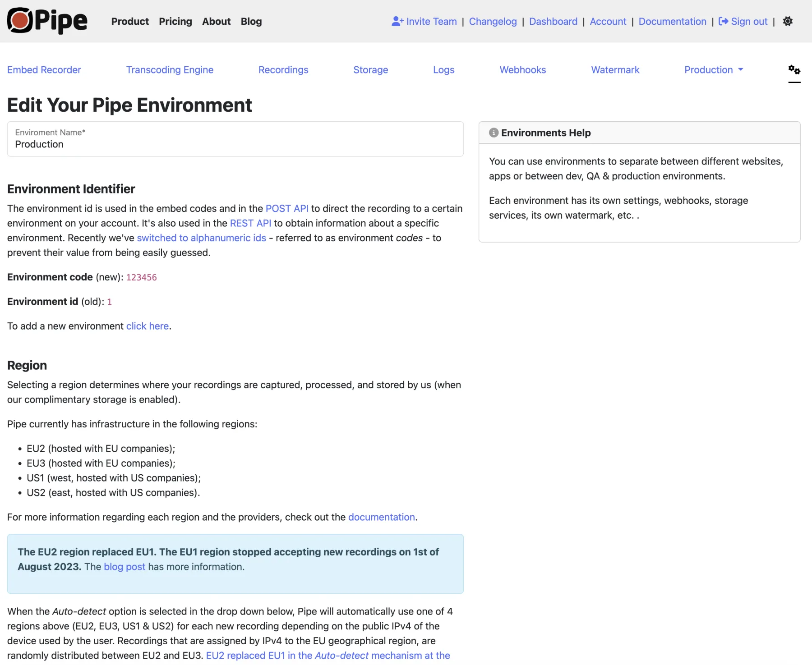This screenshot has height=665, width=812.
Task: Click the Pipe logo
Action: click(47, 21)
